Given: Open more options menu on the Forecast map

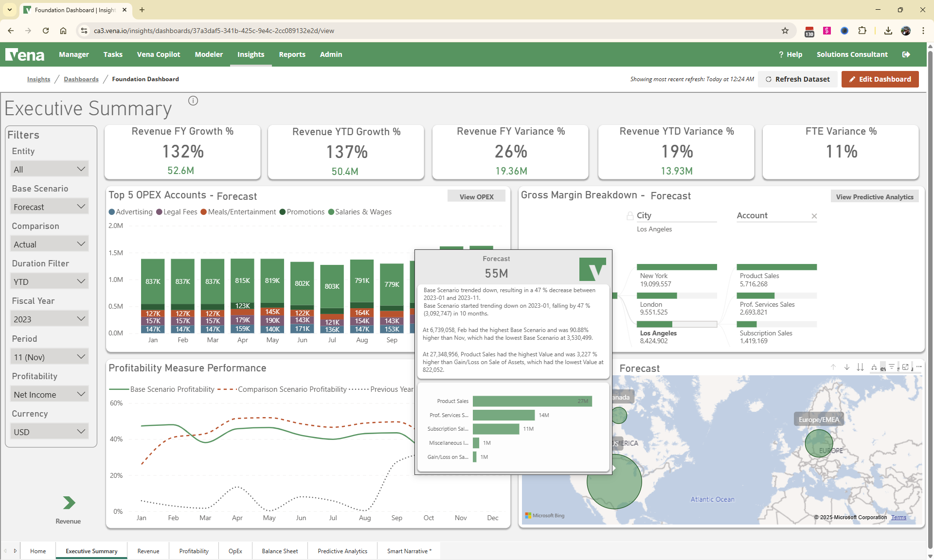Looking at the screenshot, I should click(919, 367).
